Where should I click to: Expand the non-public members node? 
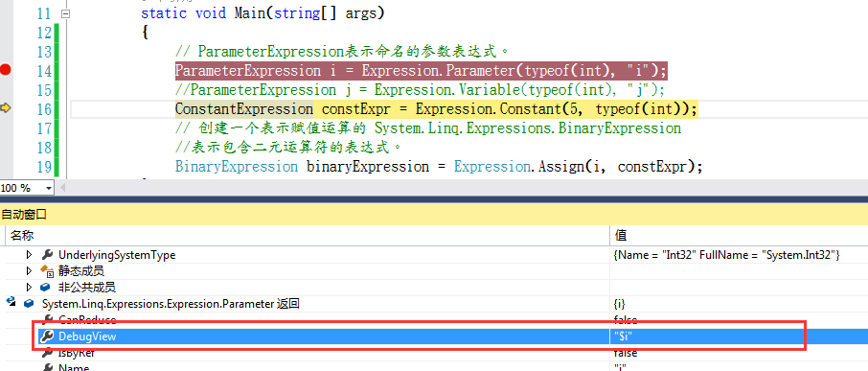coord(30,288)
